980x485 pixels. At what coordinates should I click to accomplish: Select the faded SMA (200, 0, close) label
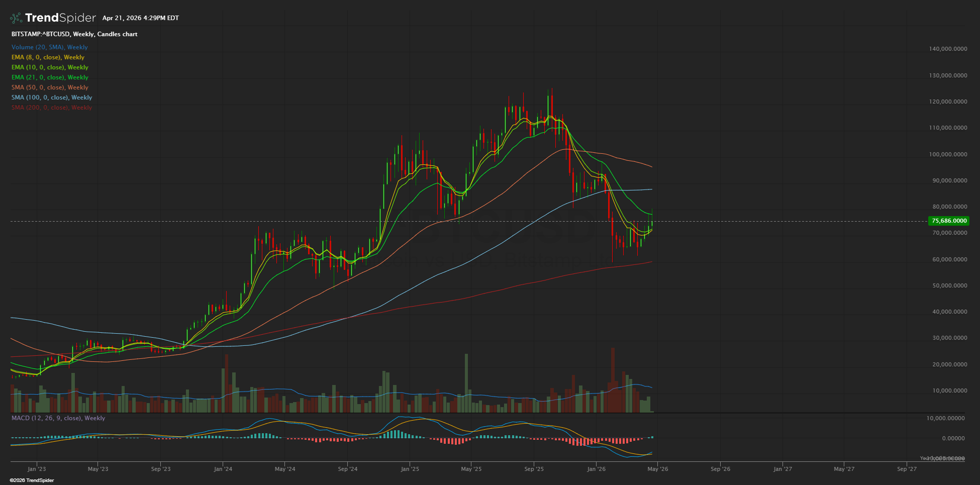[52, 108]
